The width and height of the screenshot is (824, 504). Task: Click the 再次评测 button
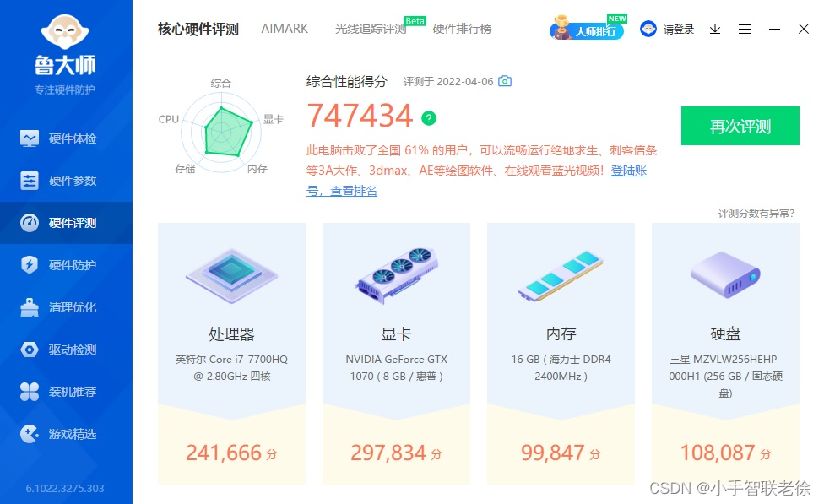(x=740, y=126)
